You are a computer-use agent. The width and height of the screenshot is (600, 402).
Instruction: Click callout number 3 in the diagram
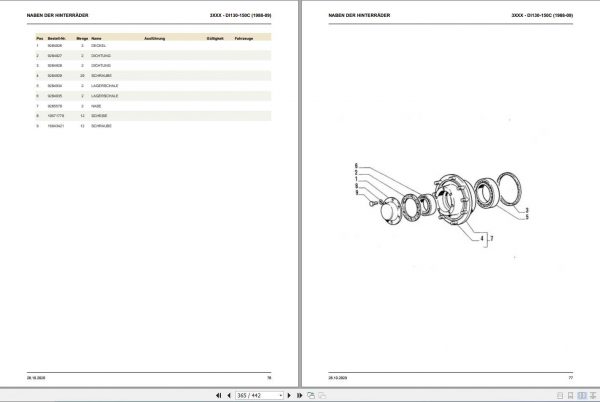coord(527,210)
